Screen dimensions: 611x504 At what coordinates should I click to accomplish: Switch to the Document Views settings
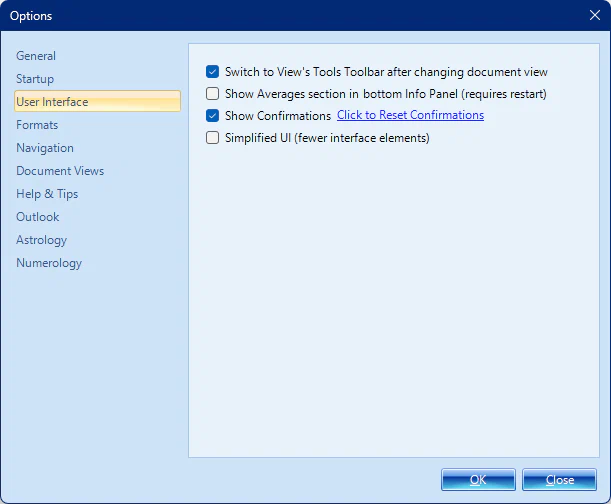pyautogui.click(x=60, y=171)
